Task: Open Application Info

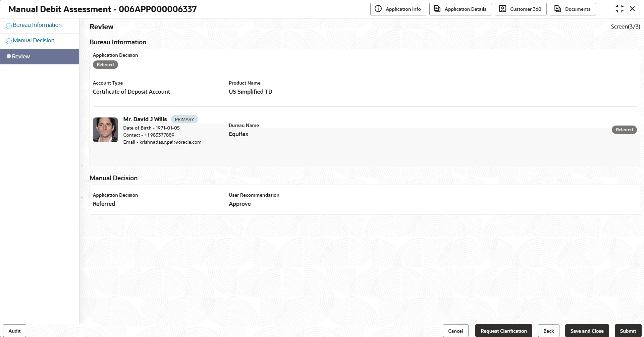Action: point(398,9)
